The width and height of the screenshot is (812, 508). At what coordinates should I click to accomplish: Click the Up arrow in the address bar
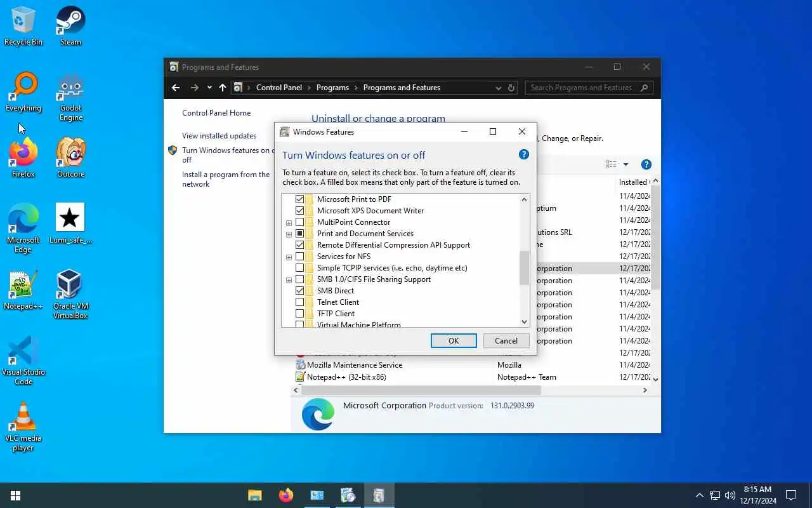(x=223, y=88)
